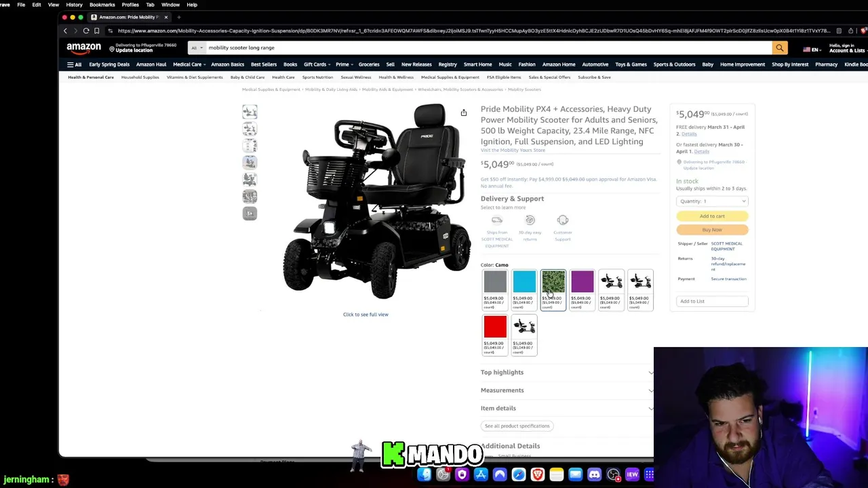Open Discord from the dock
Screen dimensions: 868x488
click(x=595, y=474)
